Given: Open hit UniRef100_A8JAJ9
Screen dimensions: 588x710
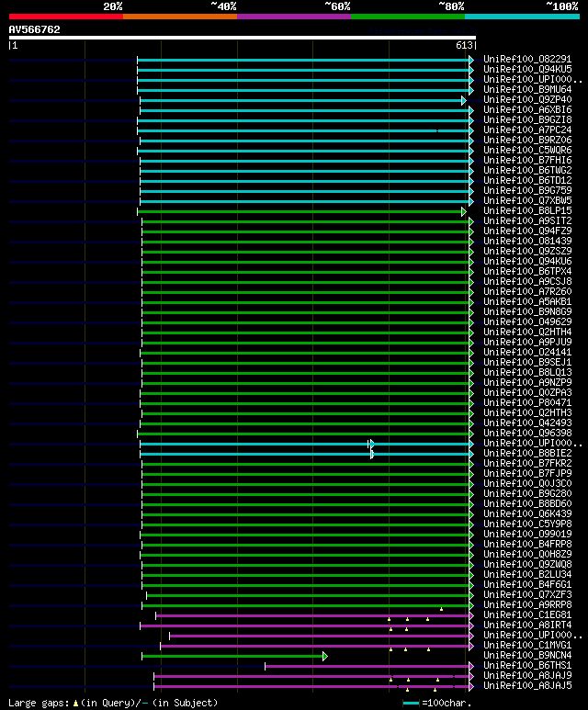Looking at the screenshot, I should pyautogui.click(x=527, y=676).
